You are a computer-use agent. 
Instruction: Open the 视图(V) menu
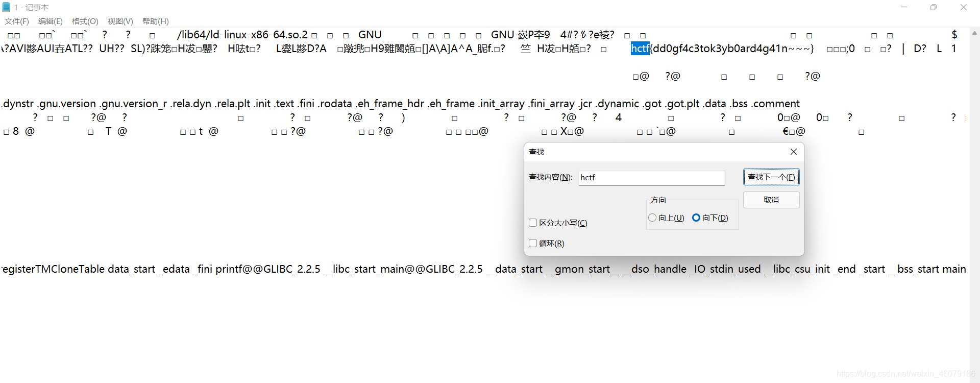(120, 21)
